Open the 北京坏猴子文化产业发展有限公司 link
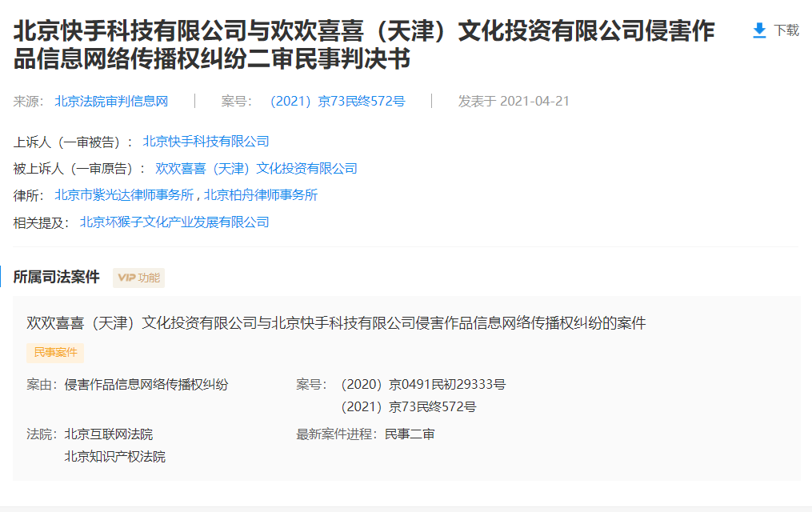Image resolution: width=812 pixels, height=512 pixels. (x=174, y=222)
